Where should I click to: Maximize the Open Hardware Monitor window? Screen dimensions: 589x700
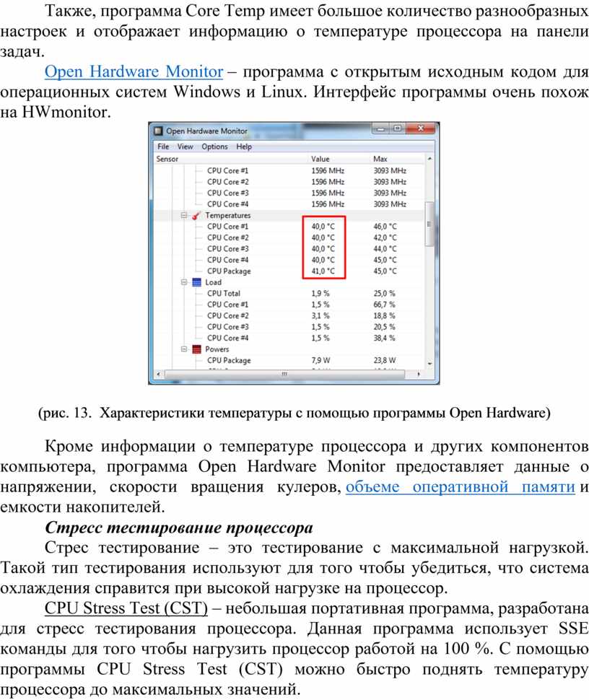397,128
